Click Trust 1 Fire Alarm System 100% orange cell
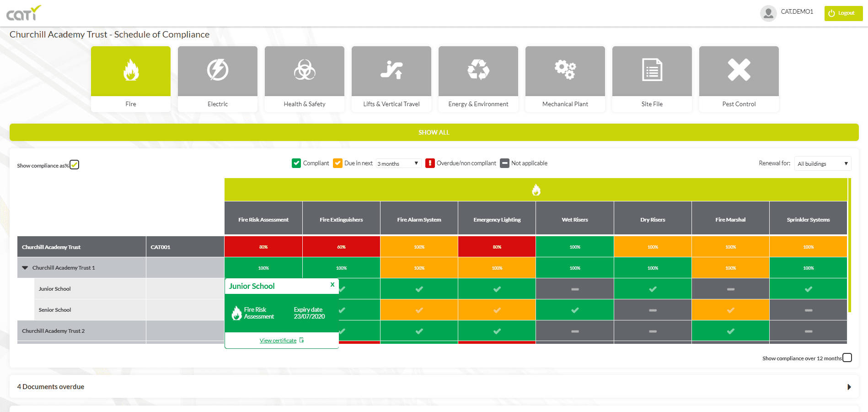The height and width of the screenshot is (412, 868). coord(419,268)
